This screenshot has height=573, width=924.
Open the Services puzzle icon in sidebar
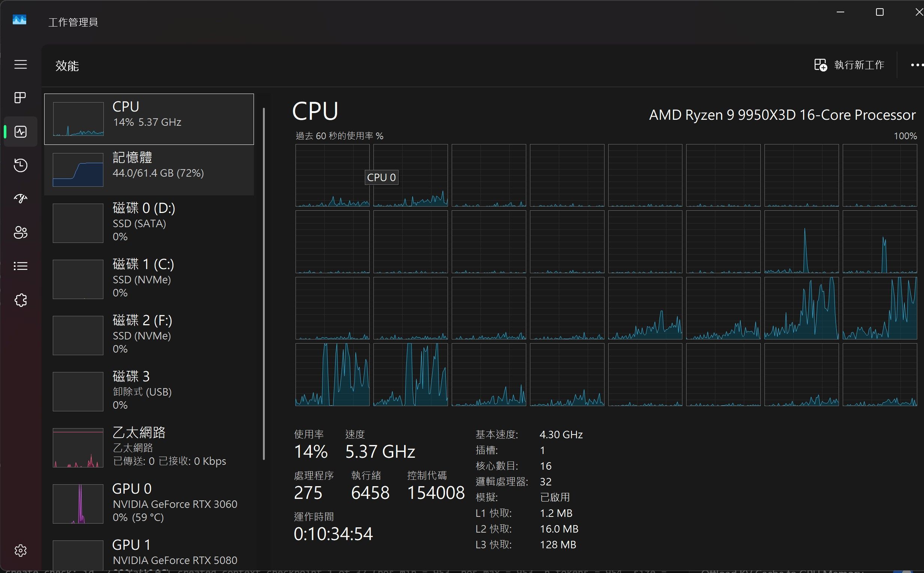21,300
